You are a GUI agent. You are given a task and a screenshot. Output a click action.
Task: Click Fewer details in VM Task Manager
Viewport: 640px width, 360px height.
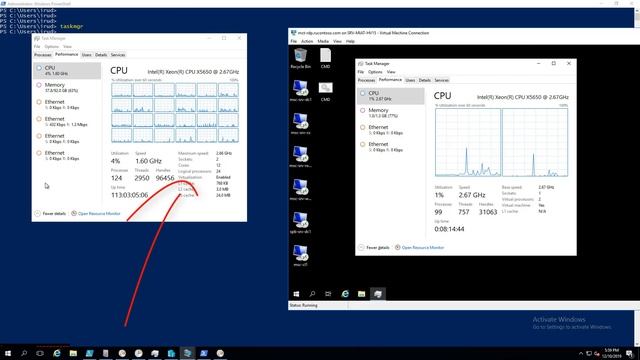tap(374, 247)
